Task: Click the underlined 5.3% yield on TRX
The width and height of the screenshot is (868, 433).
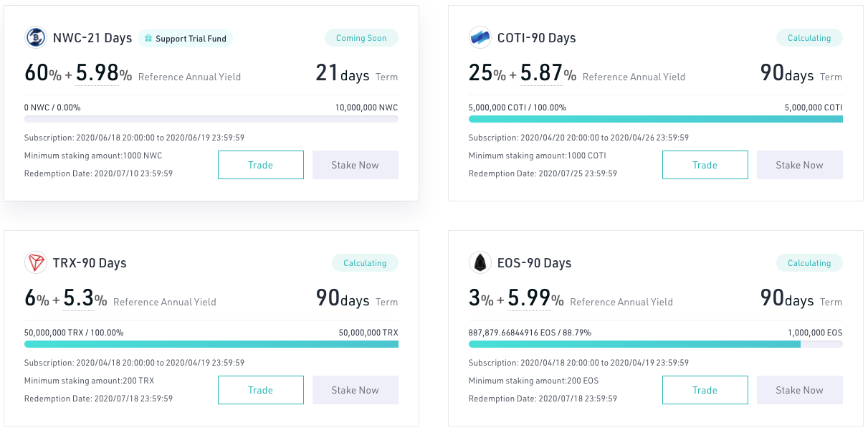Action: pos(85,298)
